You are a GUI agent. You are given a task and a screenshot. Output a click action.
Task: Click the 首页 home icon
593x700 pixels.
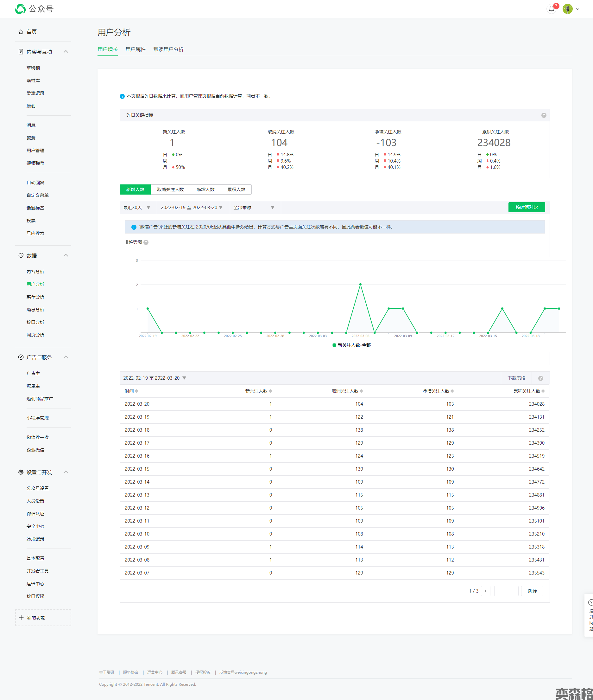[x=21, y=32]
